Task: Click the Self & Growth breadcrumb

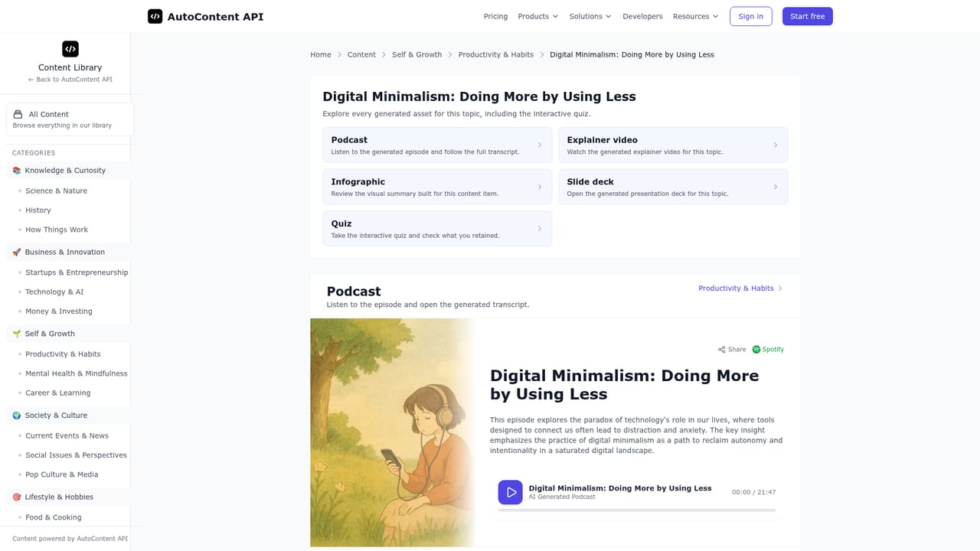Action: [x=417, y=54]
